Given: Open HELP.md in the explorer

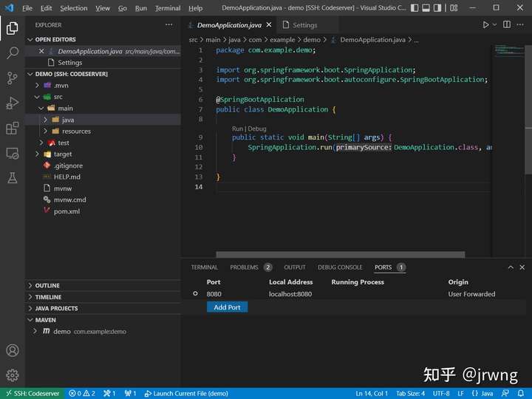Looking at the screenshot, I should pos(66,177).
